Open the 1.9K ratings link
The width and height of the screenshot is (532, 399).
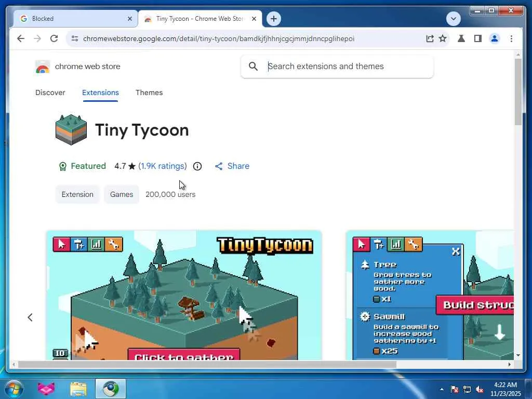[163, 166]
